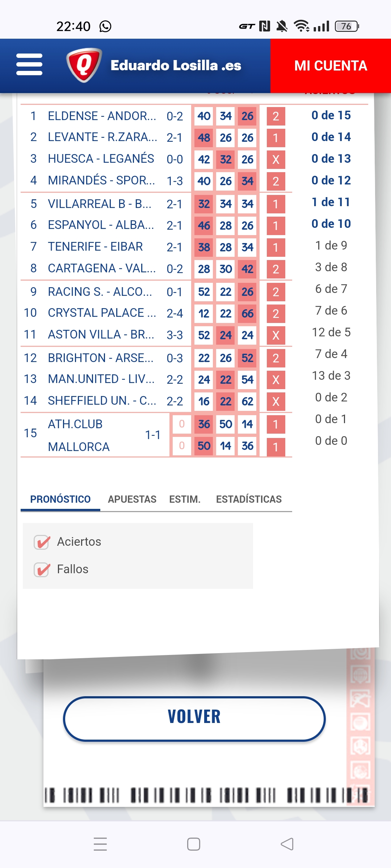The image size is (391, 868).
Task: Tap the red result box for HUESCA - LEGANÉS
Action: 276,159
